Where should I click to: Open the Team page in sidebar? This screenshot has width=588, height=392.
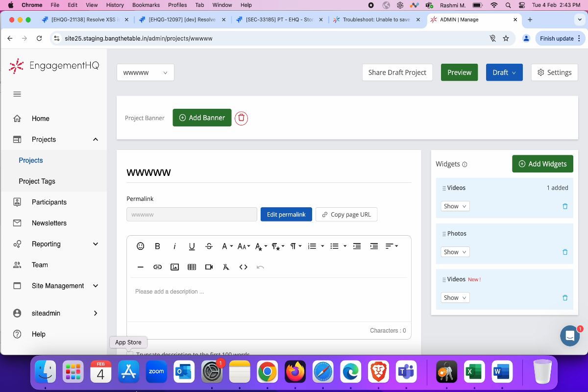click(40, 265)
